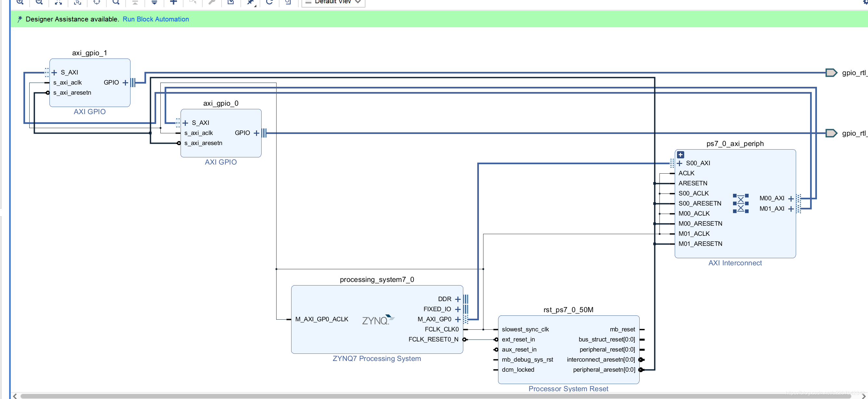
Task: Click the Zoom In toolbar icon
Action: pos(20,2)
